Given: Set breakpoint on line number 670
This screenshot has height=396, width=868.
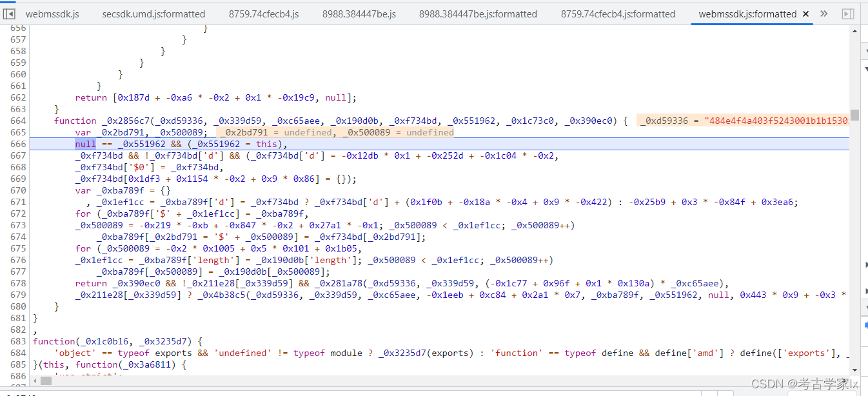Looking at the screenshot, I should pyautogui.click(x=18, y=190).
